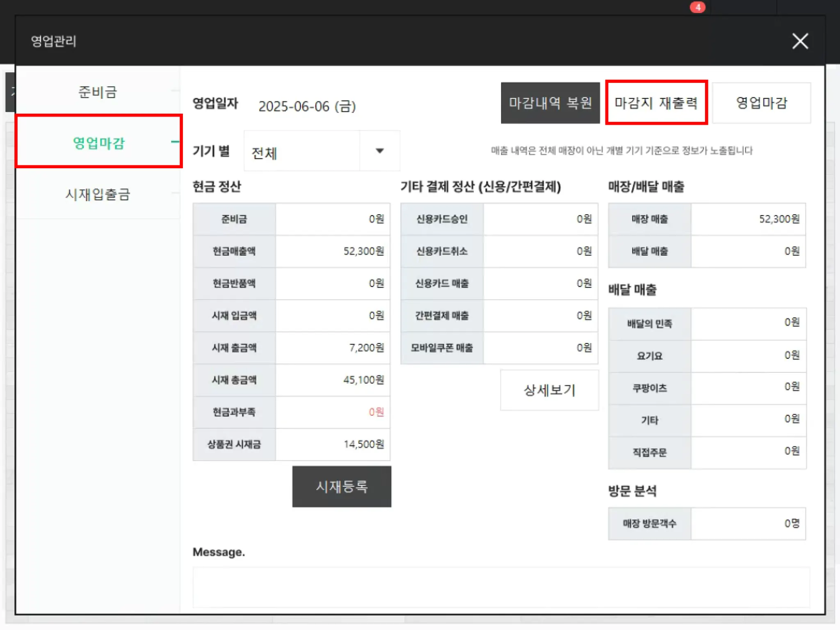The width and height of the screenshot is (840, 630).
Task: Switch to the 시재입출금 side tab
Action: tap(98, 194)
